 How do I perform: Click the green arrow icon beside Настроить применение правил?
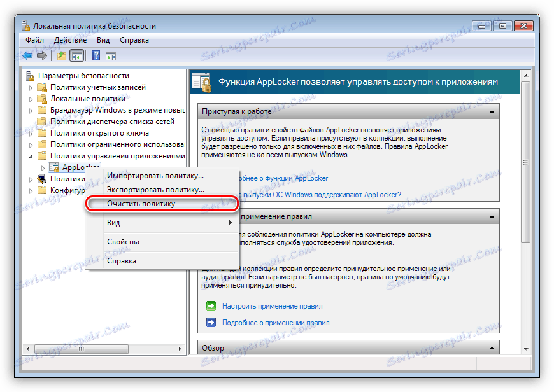click(x=210, y=306)
